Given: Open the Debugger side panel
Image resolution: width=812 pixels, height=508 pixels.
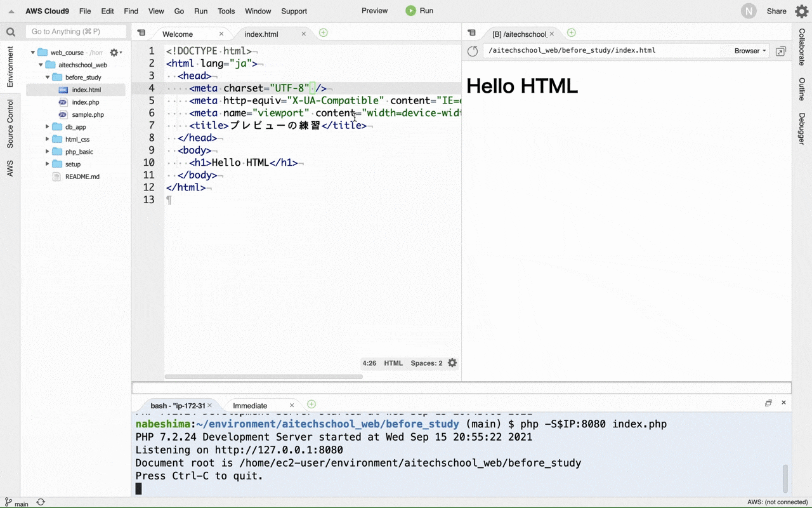Looking at the screenshot, I should pos(802,129).
